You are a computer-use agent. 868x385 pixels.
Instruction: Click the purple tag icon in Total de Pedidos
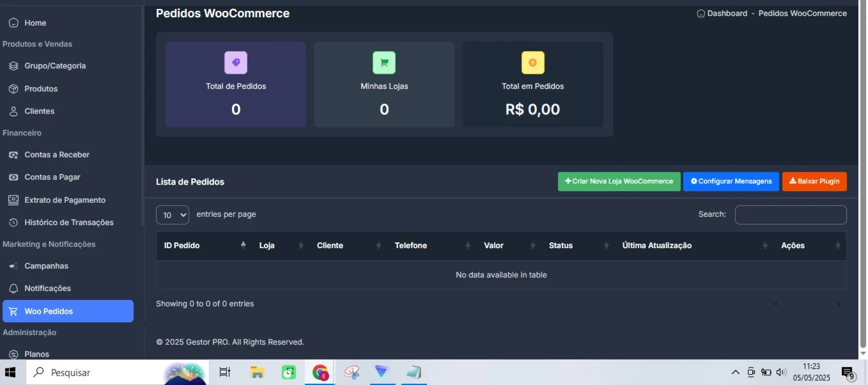tap(236, 63)
